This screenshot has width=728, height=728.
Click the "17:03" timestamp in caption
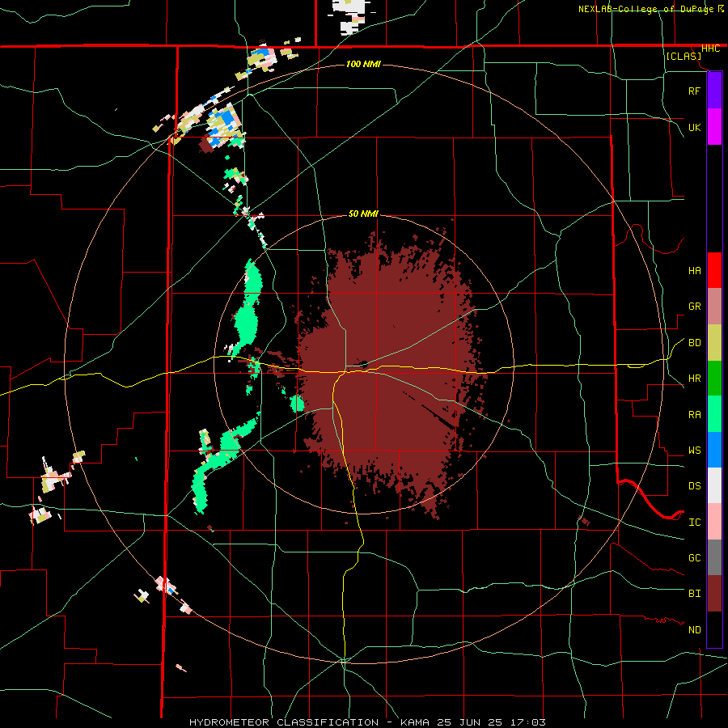click(527, 722)
